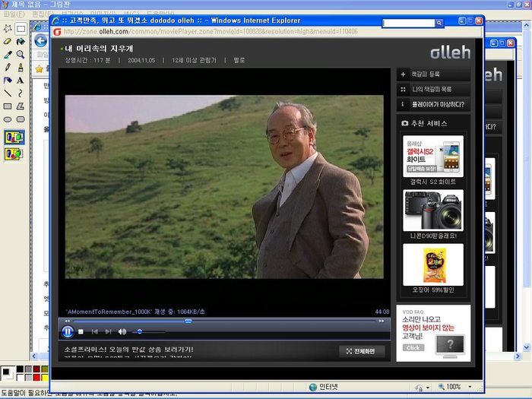This screenshot has width=532, height=399.
Task: Click the olleh.com address bar URL
Action: 211,32
